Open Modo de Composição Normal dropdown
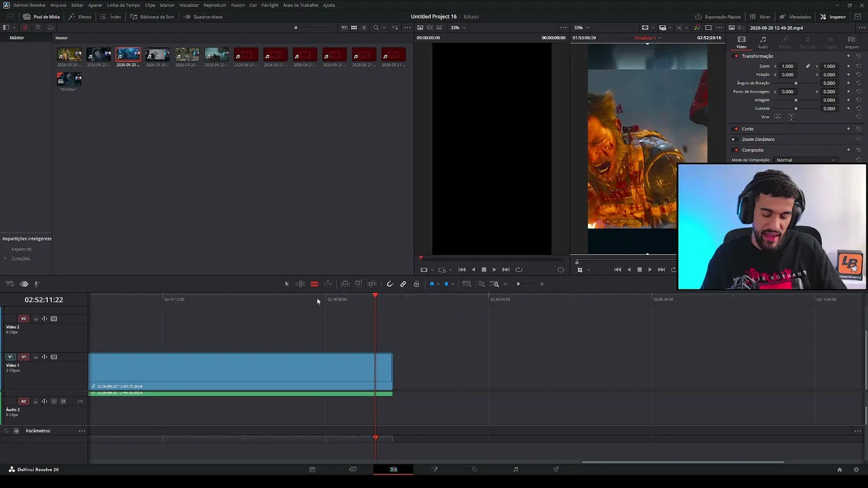This screenshot has height=488, width=868. (806, 160)
